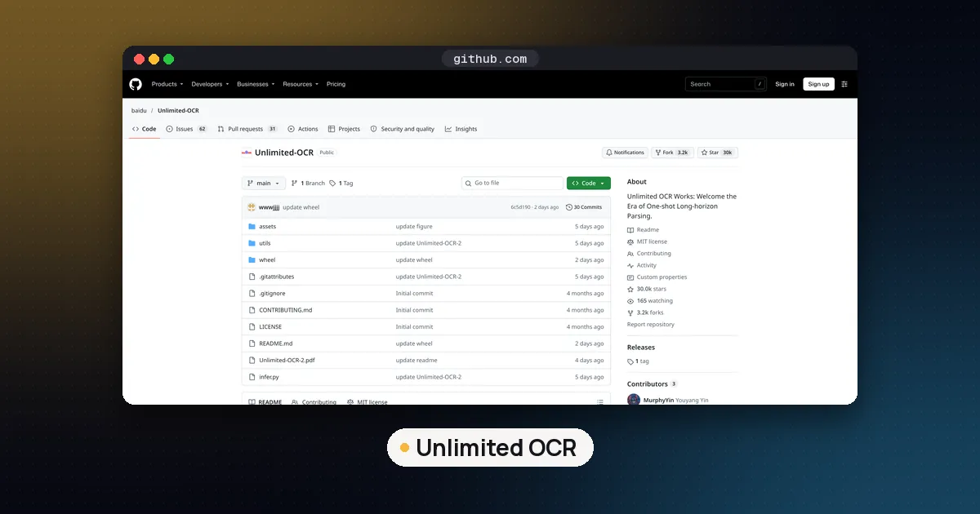Open Custom properties link
The width and height of the screenshot is (980, 514).
pos(657,277)
